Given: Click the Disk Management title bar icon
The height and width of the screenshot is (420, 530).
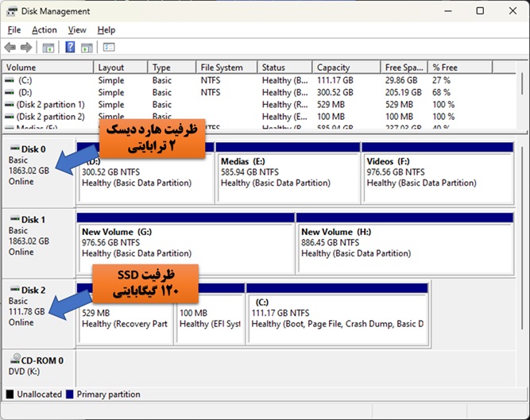Looking at the screenshot, I should point(11,11).
